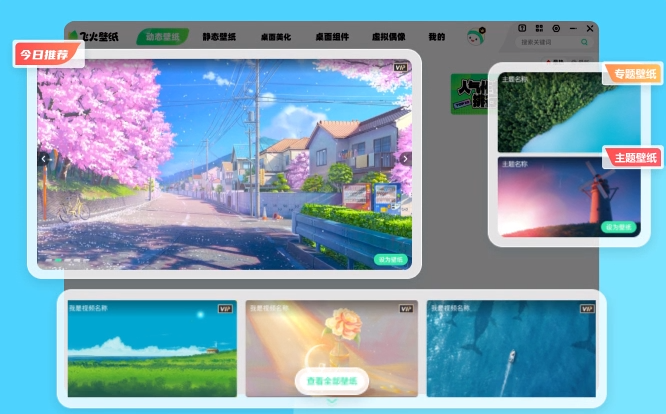Go to 桌面美化 tab
The height and width of the screenshot is (414, 666).
277,37
